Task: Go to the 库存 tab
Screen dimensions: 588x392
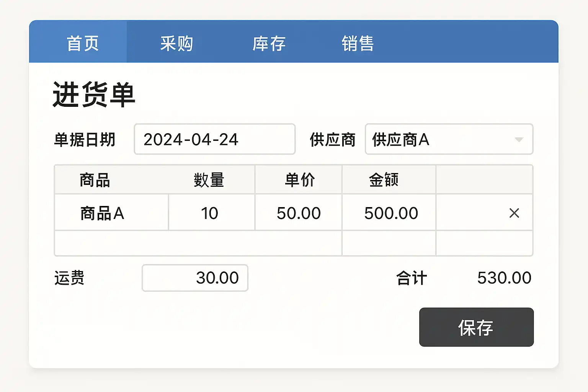Action: [x=269, y=43]
